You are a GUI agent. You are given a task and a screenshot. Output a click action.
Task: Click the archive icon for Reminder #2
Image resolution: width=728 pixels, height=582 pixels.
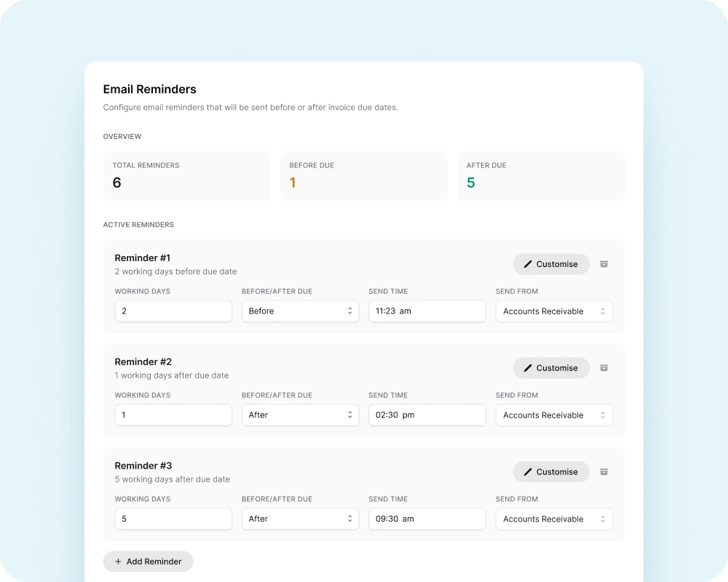[604, 368]
